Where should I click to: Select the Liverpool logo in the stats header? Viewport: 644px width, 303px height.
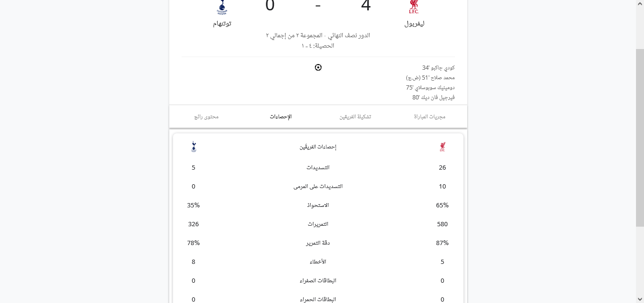tap(442, 147)
